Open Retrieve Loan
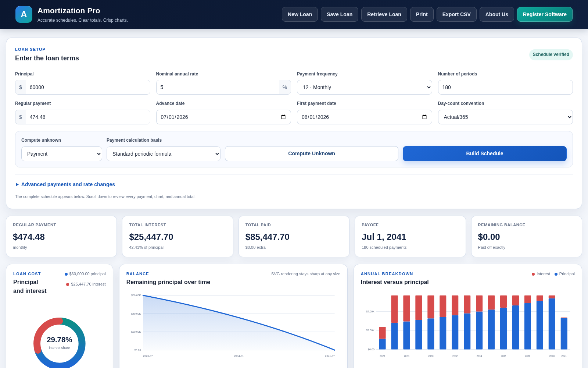 pyautogui.click(x=384, y=14)
